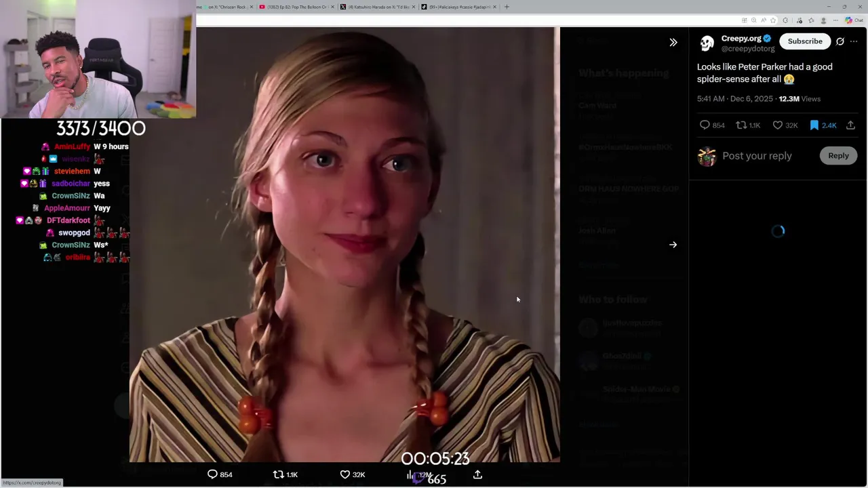Click sadboichar's 'yess' chat message
The width and height of the screenshot is (868, 488).
click(102, 184)
